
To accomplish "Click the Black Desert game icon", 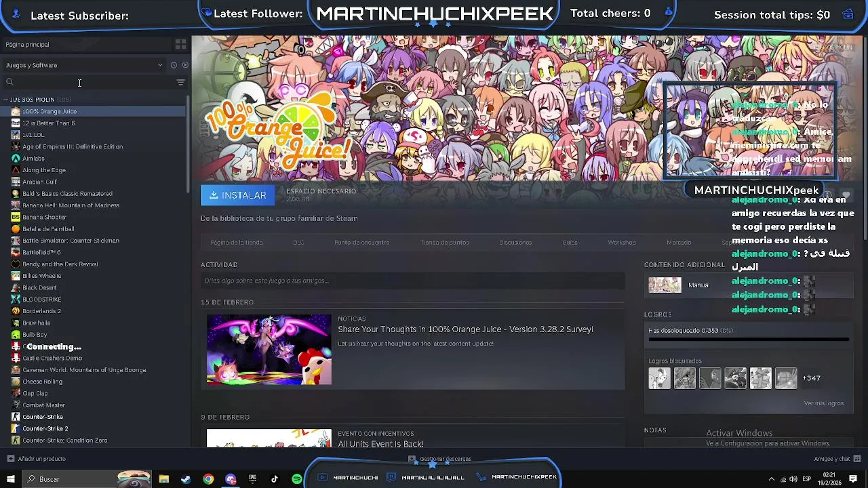I will [16, 287].
